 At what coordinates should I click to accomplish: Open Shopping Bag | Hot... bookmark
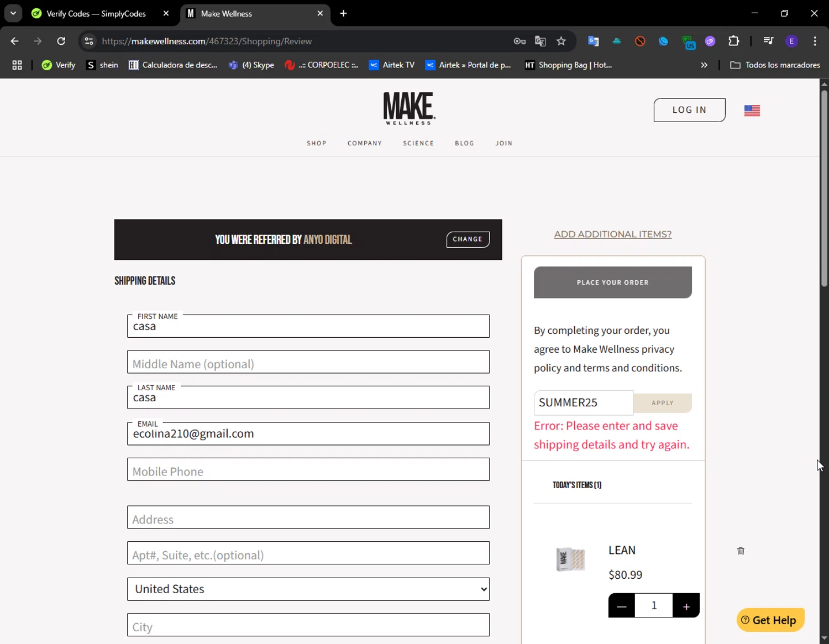pos(568,65)
